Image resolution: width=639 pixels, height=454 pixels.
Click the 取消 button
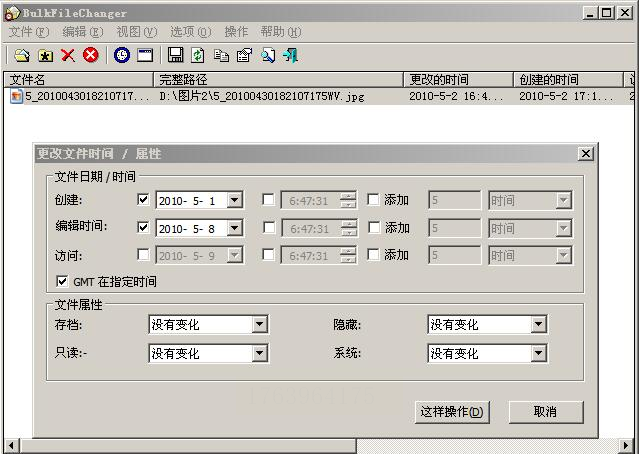click(x=546, y=412)
